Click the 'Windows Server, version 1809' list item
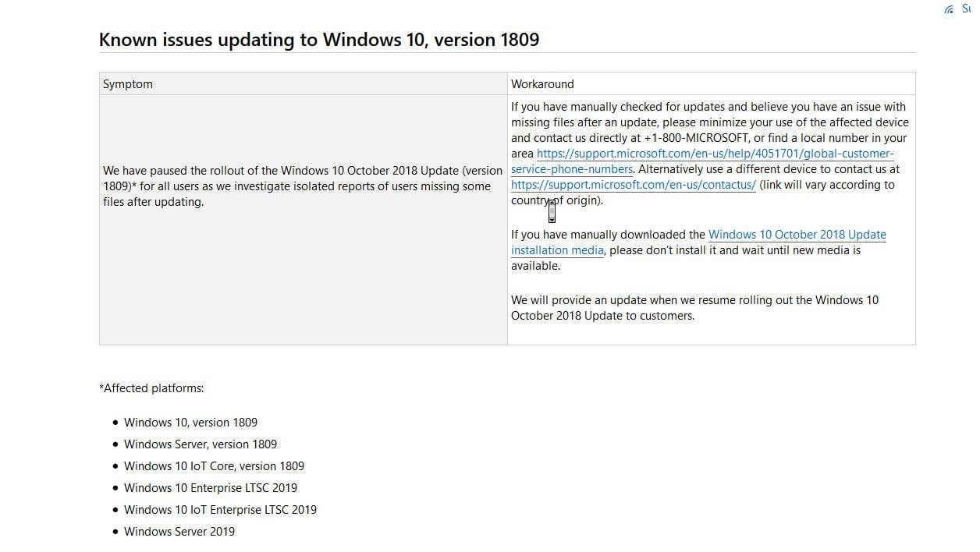Screen dimensions: 980x552 [201, 444]
